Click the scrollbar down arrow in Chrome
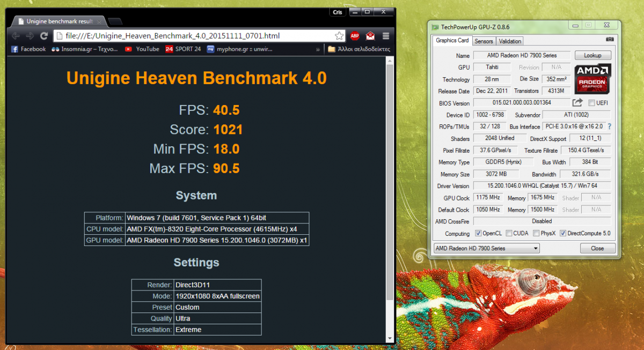 click(390, 338)
